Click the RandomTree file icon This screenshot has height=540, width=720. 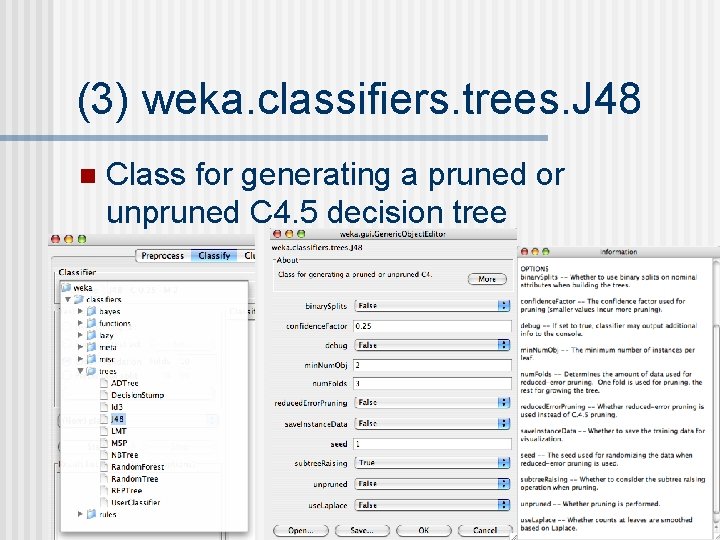pos(104,478)
